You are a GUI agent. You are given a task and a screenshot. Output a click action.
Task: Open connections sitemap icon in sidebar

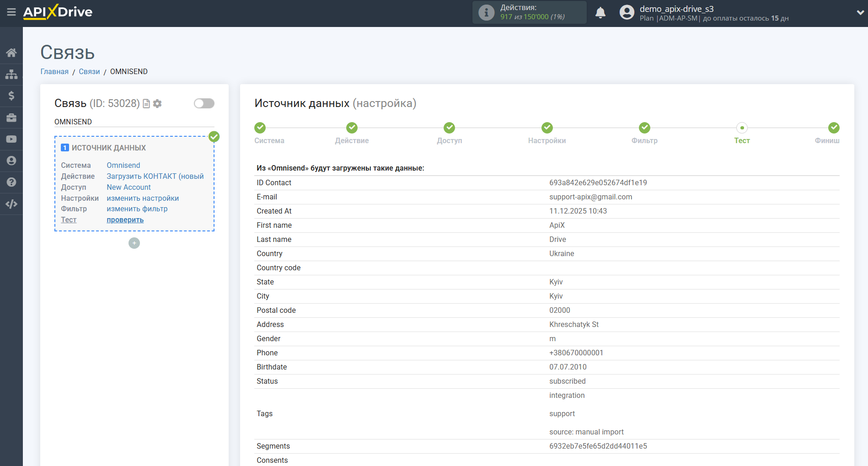(11, 74)
